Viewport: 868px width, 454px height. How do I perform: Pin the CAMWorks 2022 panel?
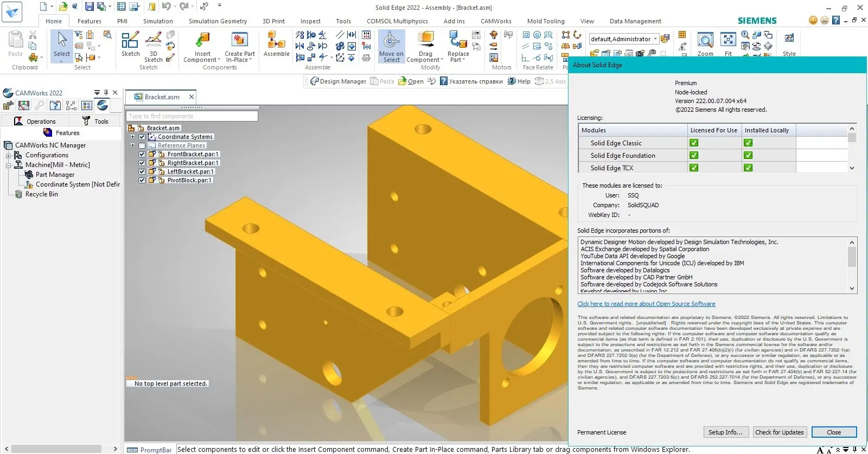point(106,93)
